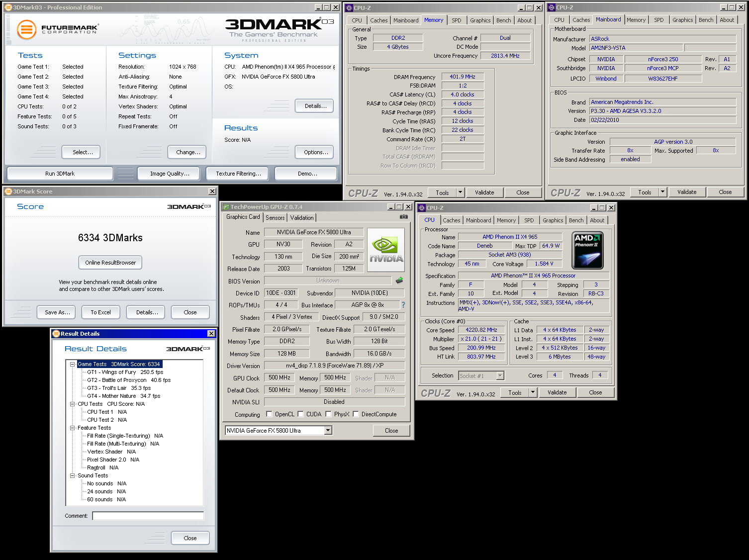This screenshot has height=560, width=749.
Task: Close the 3DMark Score window with X
Action: 212,191
